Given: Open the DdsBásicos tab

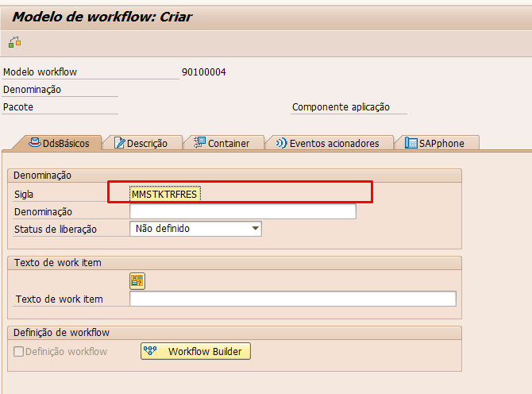Looking at the screenshot, I should (x=59, y=143).
